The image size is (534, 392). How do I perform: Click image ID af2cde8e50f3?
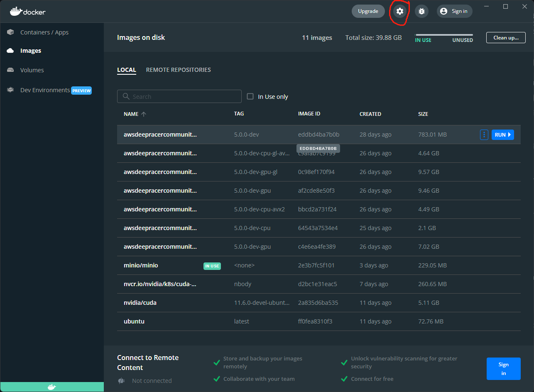316,191
